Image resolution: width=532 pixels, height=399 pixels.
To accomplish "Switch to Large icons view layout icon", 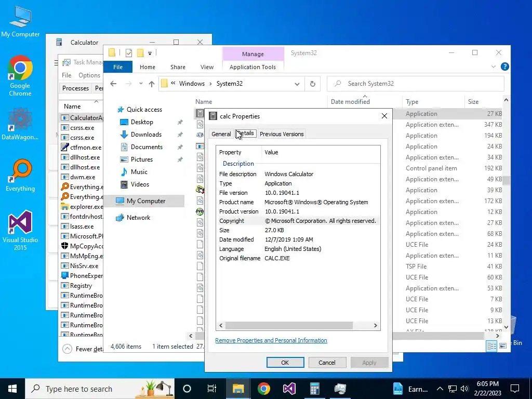I will 503,345.
